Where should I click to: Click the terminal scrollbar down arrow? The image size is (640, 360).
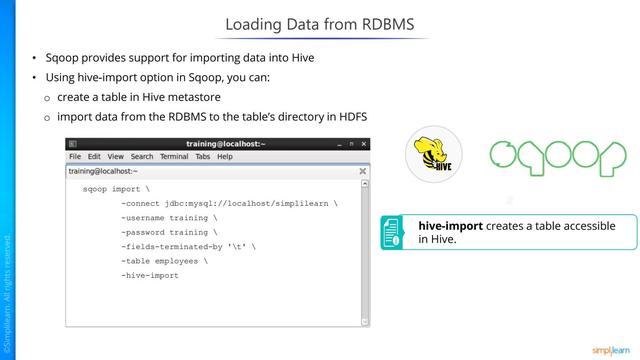365,322
